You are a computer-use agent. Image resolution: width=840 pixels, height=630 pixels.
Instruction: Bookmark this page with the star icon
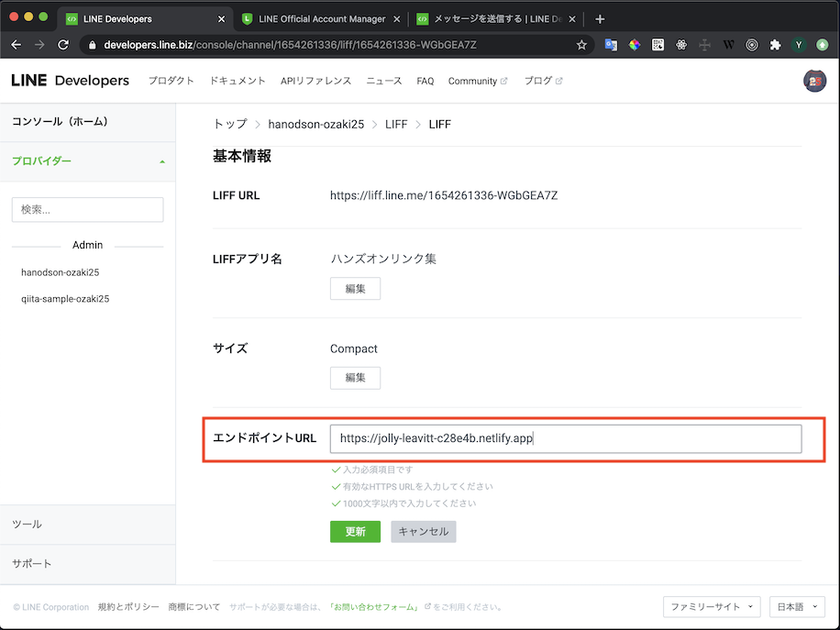tap(581, 45)
